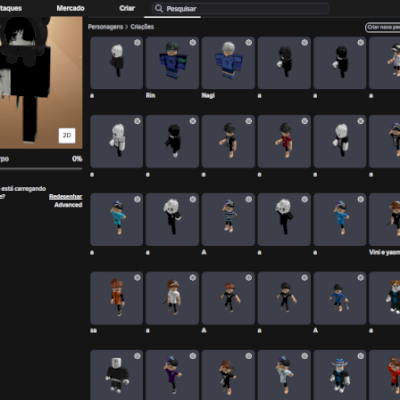This screenshot has width=400, height=400.
Task: Click the Criar novo personagem button
Action: coord(383,27)
